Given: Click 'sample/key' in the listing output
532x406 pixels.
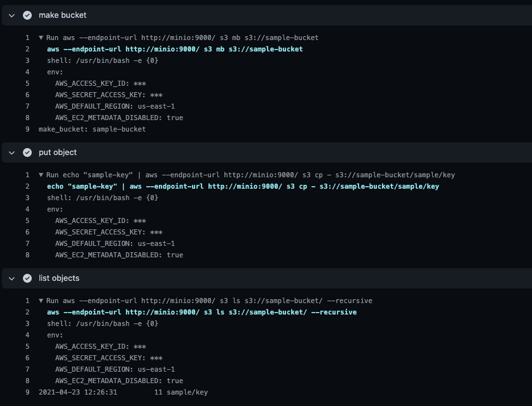Looking at the screenshot, I should point(188,393).
